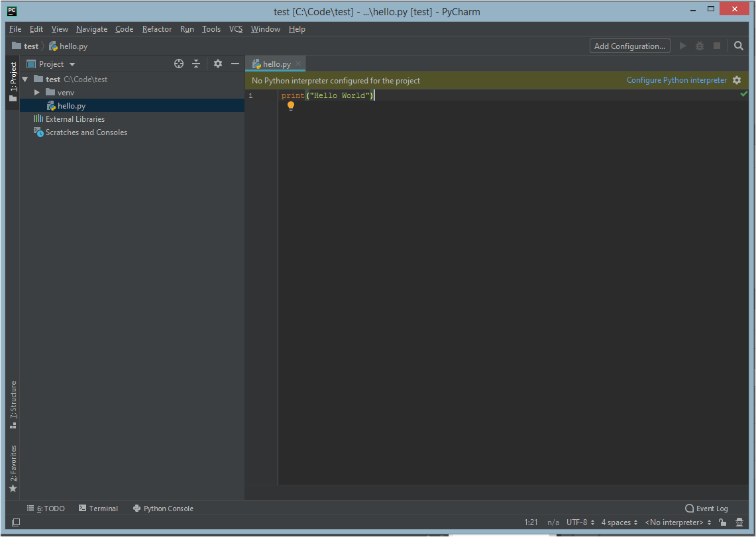Hide the Project panel with the minimize bar
Screen dimensions: 756x537
(235, 63)
